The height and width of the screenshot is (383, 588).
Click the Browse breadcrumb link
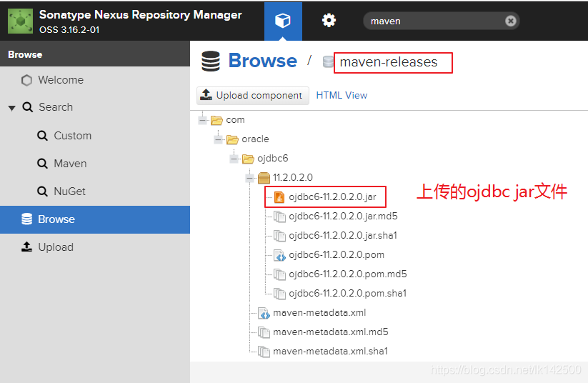tap(262, 61)
